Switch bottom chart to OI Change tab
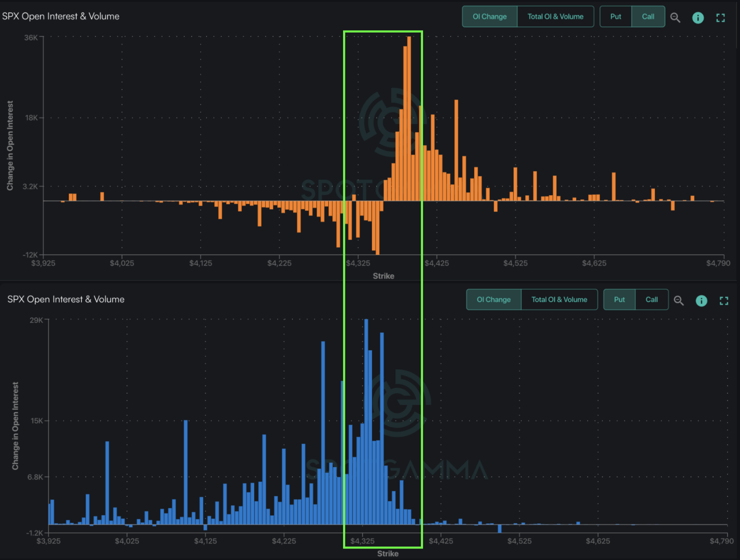This screenshot has height=560, width=740. click(493, 300)
